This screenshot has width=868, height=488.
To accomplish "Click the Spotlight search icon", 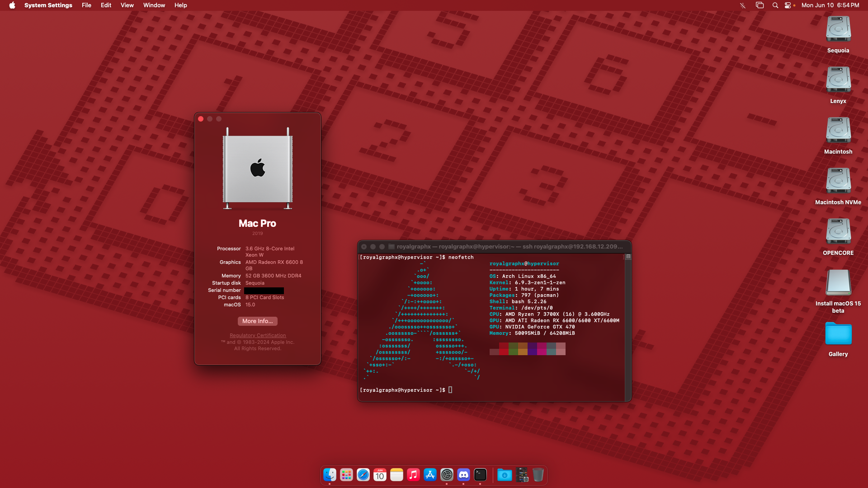I will pyautogui.click(x=775, y=5).
